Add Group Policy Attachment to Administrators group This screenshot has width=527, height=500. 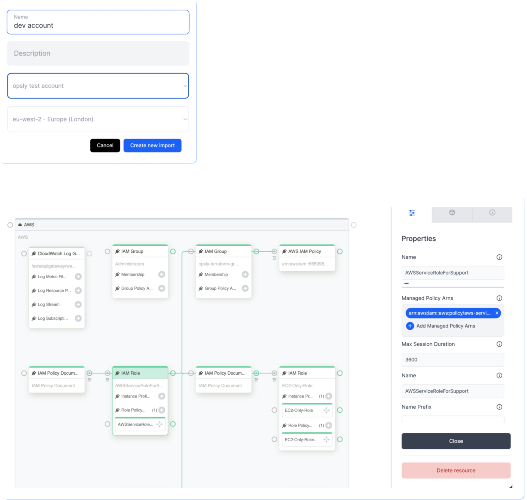point(162,288)
